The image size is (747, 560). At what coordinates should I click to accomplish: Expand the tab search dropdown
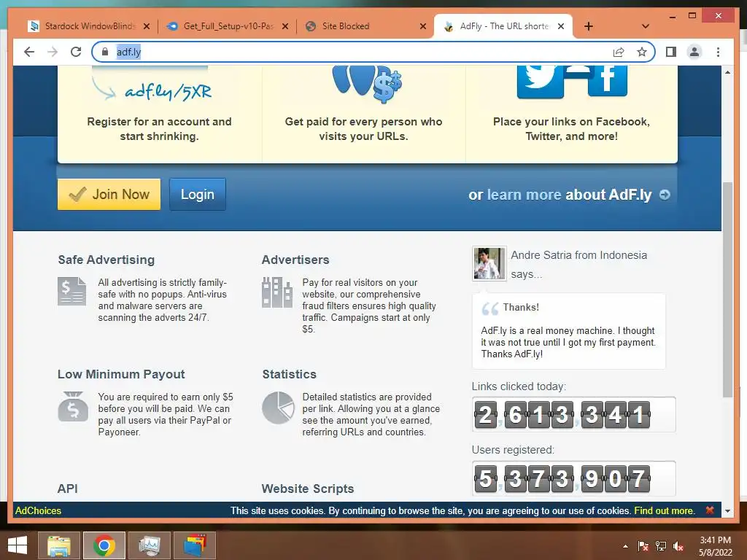tap(646, 26)
